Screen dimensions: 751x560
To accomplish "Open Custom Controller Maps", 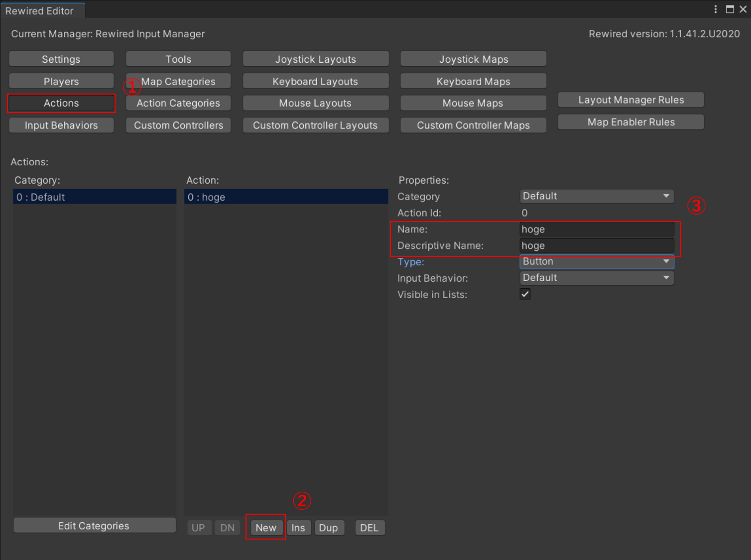I will [473, 125].
